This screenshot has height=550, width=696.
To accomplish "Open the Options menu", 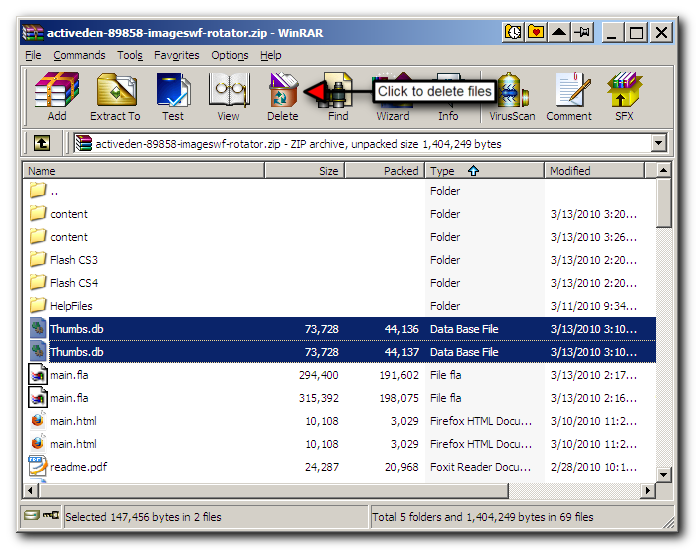I will [229, 55].
